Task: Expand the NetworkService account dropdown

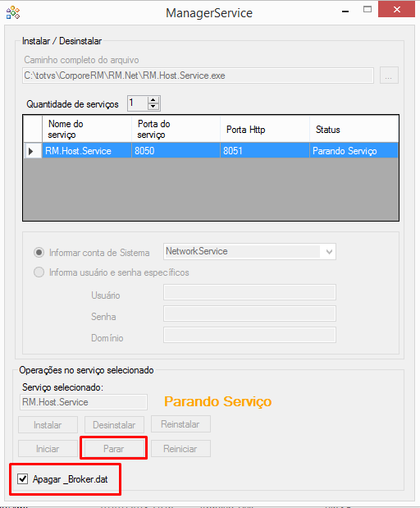Action: pyautogui.click(x=329, y=252)
